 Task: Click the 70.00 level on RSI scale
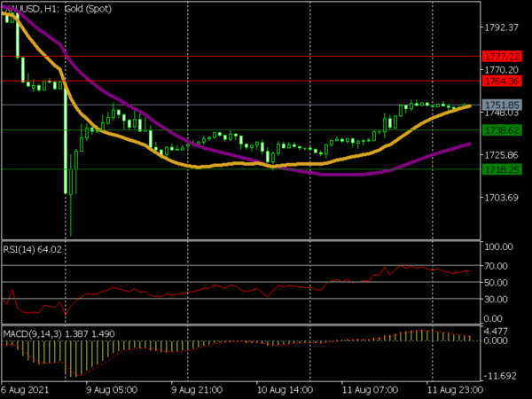point(498,265)
